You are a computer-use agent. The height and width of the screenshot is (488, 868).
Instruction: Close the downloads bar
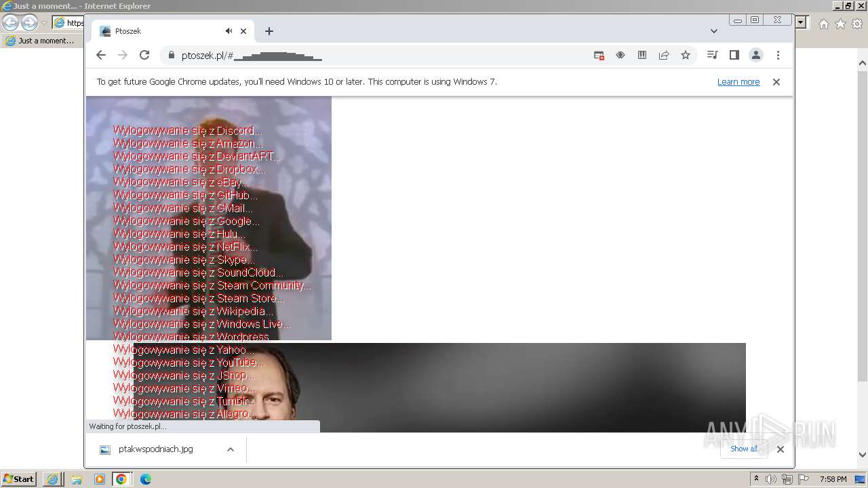point(781,449)
